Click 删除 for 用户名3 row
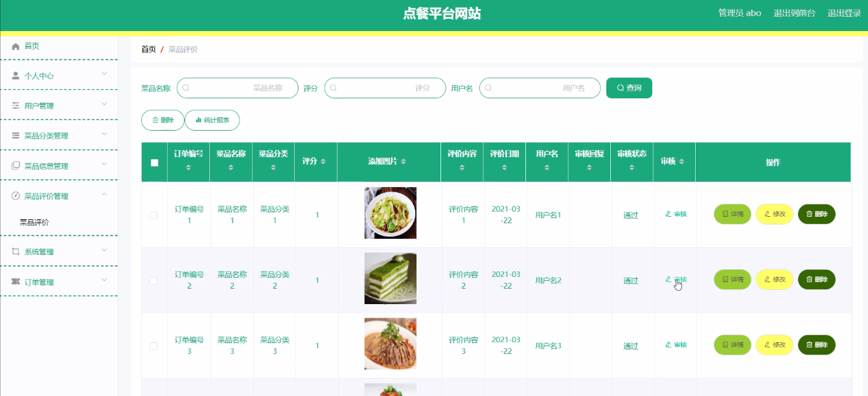The image size is (868, 396). point(817,345)
